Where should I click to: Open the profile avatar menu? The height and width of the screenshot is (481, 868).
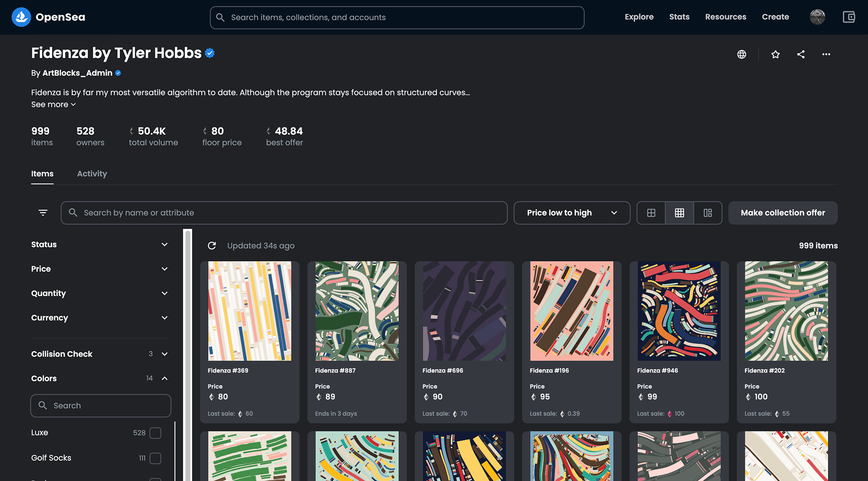(x=817, y=17)
